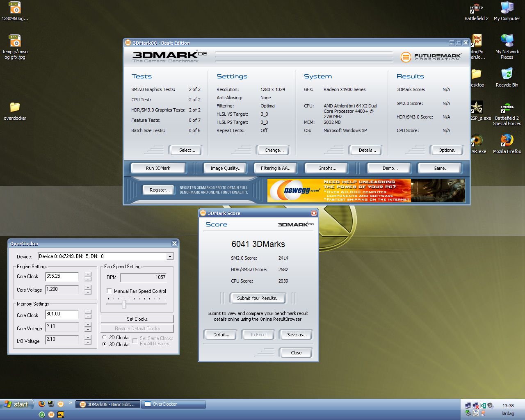Image resolution: width=525 pixels, height=420 pixels.
Task: Open the overclocker folder on desktop
Action: (x=15, y=111)
